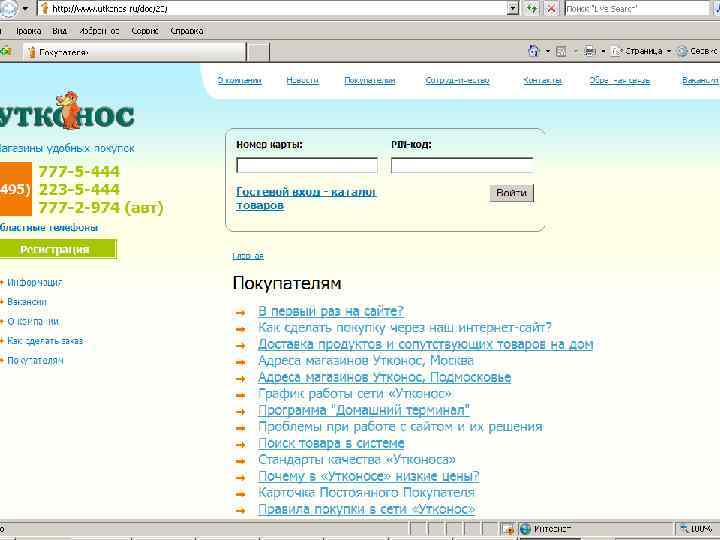Click the Home page toolbar icon
Screen dimensions: 720x540
click(534, 51)
